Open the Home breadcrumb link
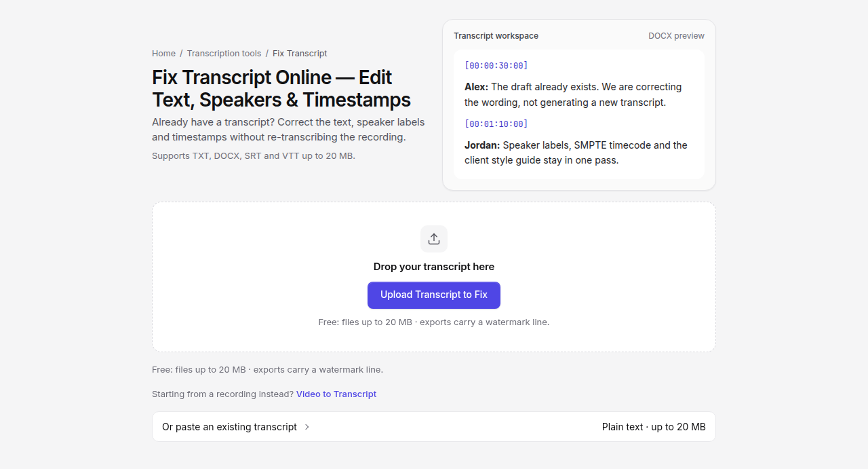This screenshot has width=868, height=469. 163,54
